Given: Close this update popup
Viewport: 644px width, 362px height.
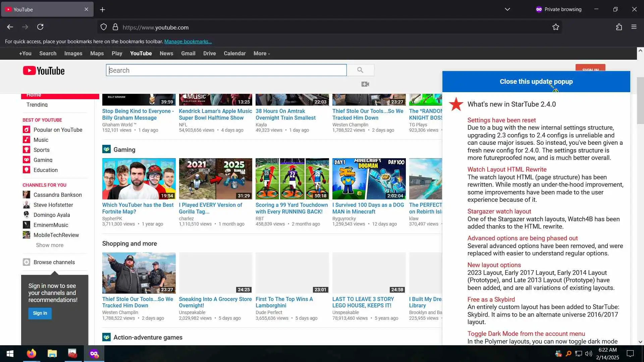Looking at the screenshot, I should click(536, 81).
